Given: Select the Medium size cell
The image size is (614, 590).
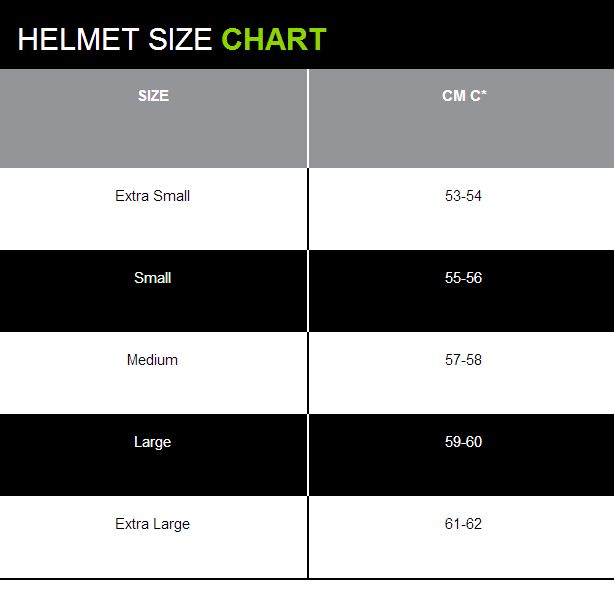Looking at the screenshot, I should tap(152, 360).
